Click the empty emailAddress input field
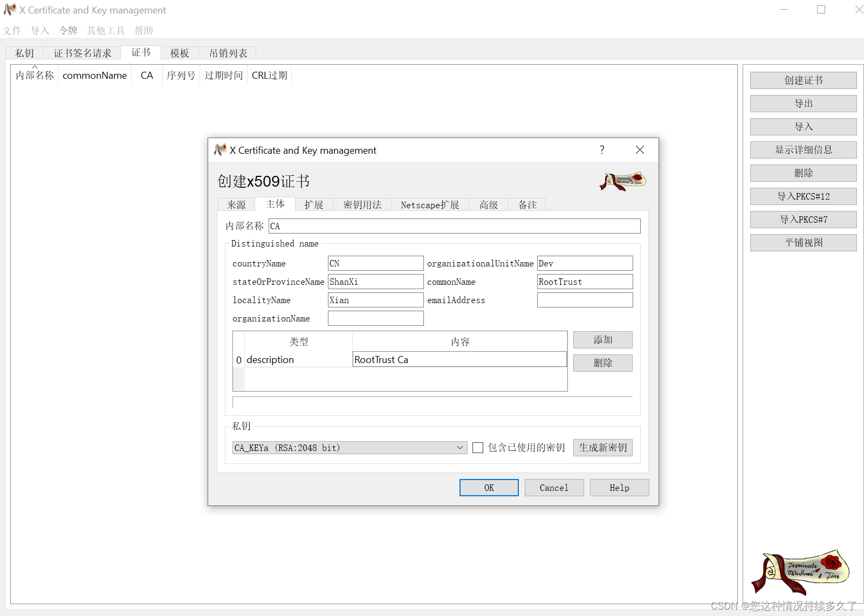 (x=585, y=299)
